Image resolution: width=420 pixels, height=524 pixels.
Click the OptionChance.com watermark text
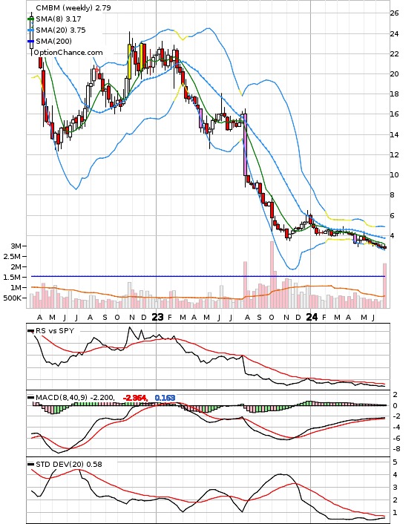(x=68, y=53)
